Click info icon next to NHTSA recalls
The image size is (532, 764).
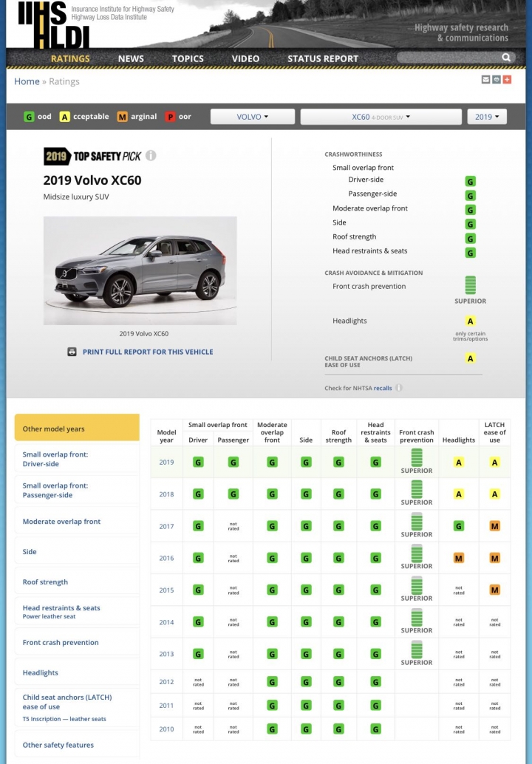click(x=398, y=388)
